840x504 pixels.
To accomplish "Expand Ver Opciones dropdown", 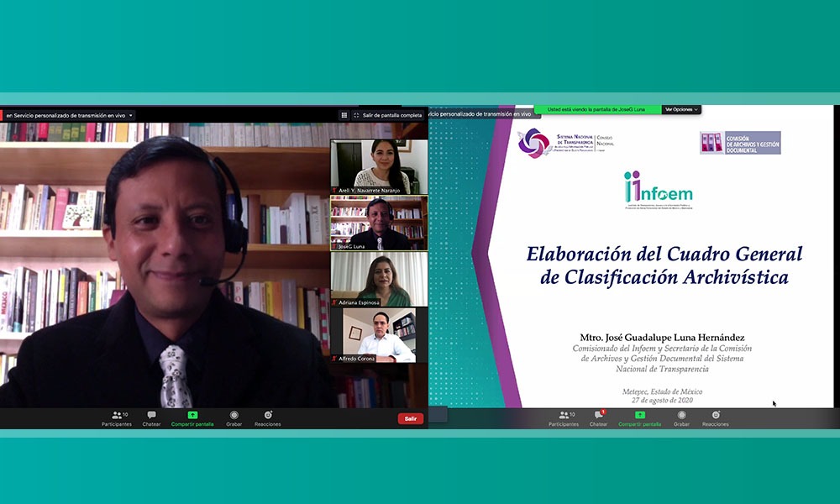I will click(681, 109).
